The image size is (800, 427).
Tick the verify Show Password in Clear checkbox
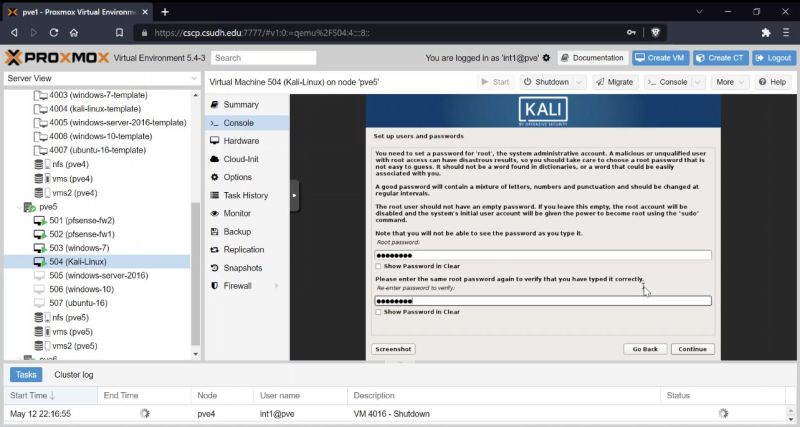378,312
